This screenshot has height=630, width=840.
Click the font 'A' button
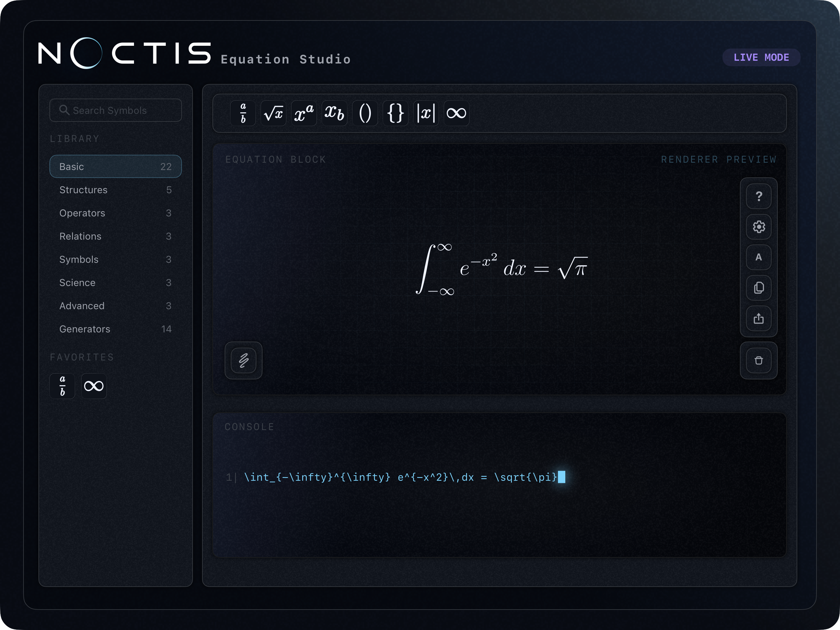point(759,258)
